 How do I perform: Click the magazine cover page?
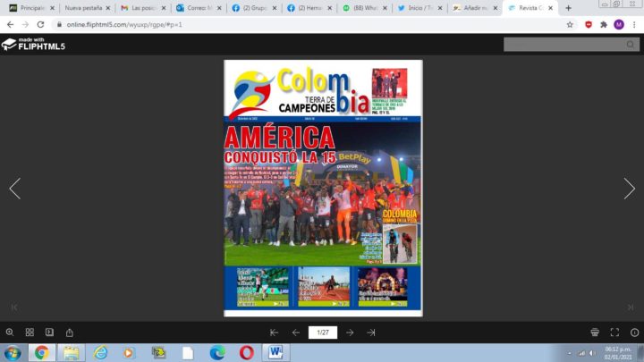[x=323, y=189]
